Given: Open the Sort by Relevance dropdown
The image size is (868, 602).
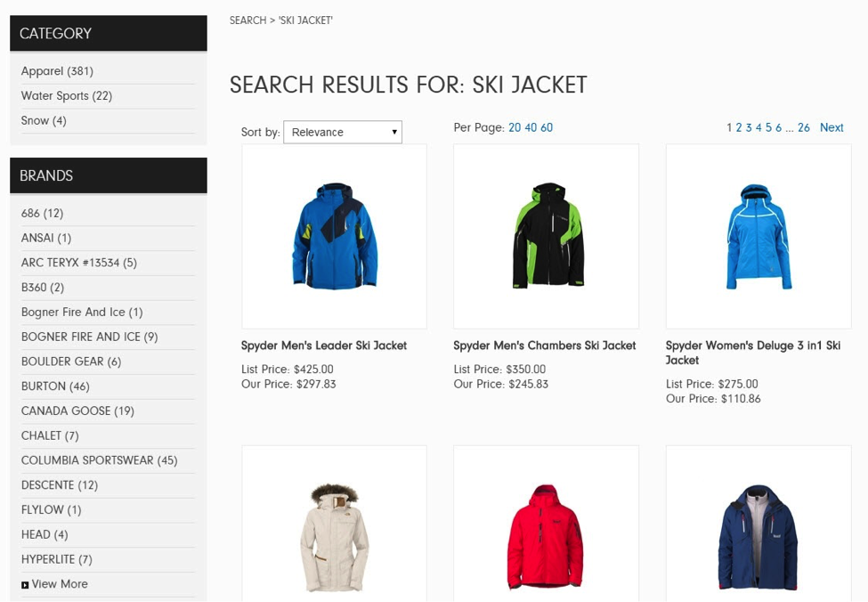Looking at the screenshot, I should 343,133.
